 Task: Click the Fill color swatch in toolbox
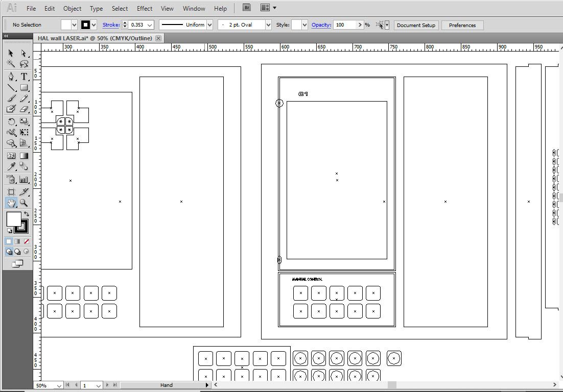point(14,219)
